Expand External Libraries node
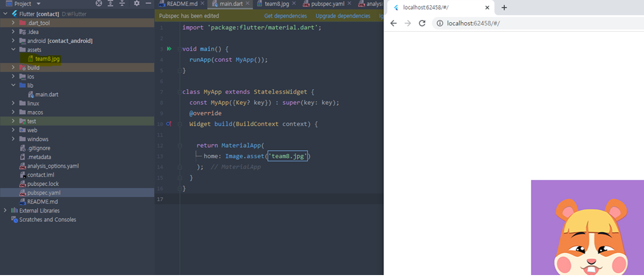644x277 pixels. pyautogui.click(x=5, y=211)
